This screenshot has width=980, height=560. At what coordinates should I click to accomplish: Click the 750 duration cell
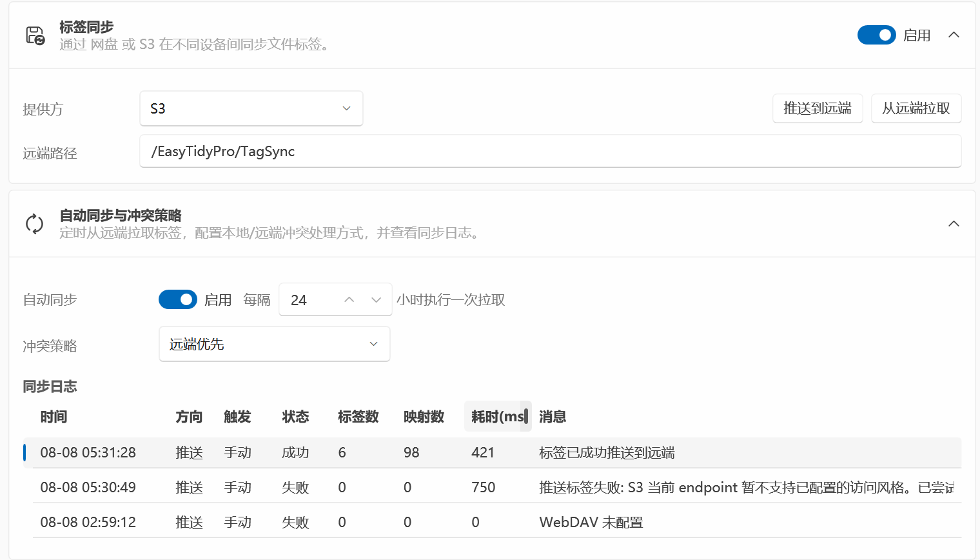483,487
